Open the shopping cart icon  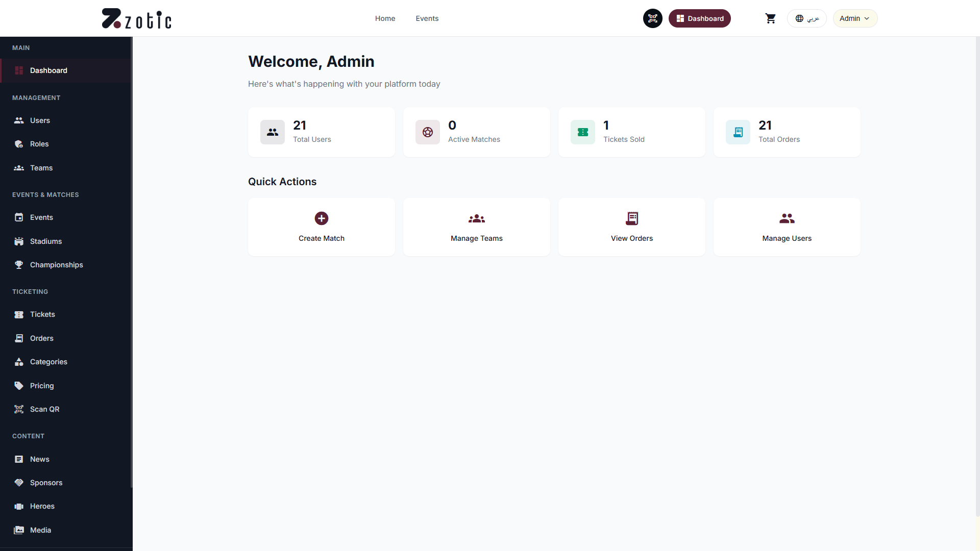pos(771,18)
